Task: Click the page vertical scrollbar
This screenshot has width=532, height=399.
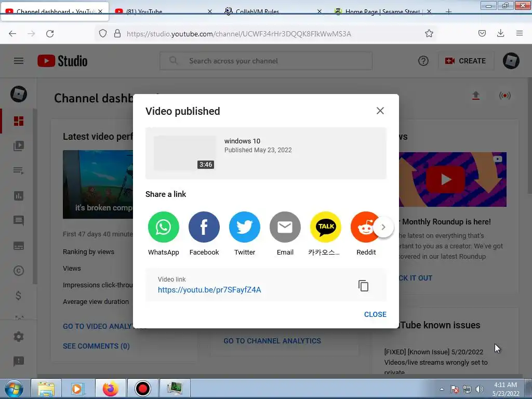Action: [x=529, y=136]
